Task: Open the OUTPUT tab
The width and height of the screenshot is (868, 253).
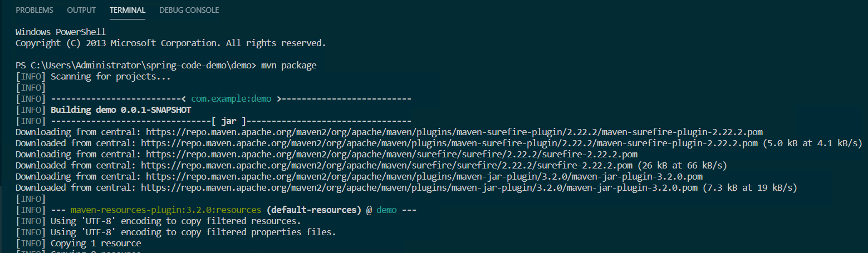Action: tap(81, 10)
